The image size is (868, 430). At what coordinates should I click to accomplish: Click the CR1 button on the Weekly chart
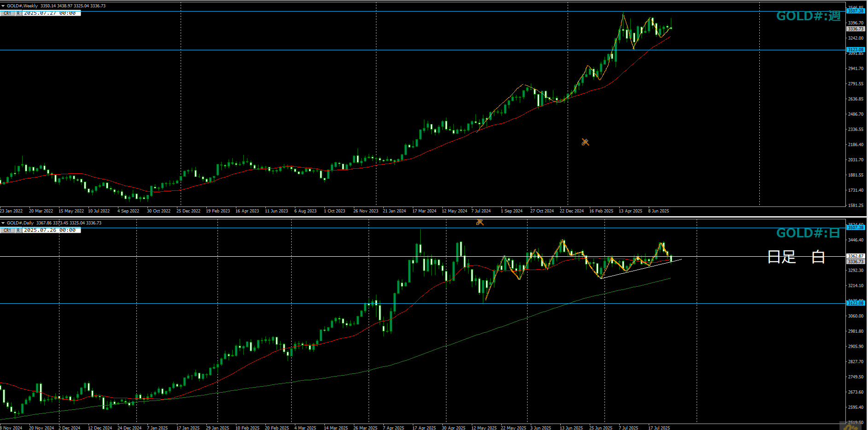[x=7, y=13]
